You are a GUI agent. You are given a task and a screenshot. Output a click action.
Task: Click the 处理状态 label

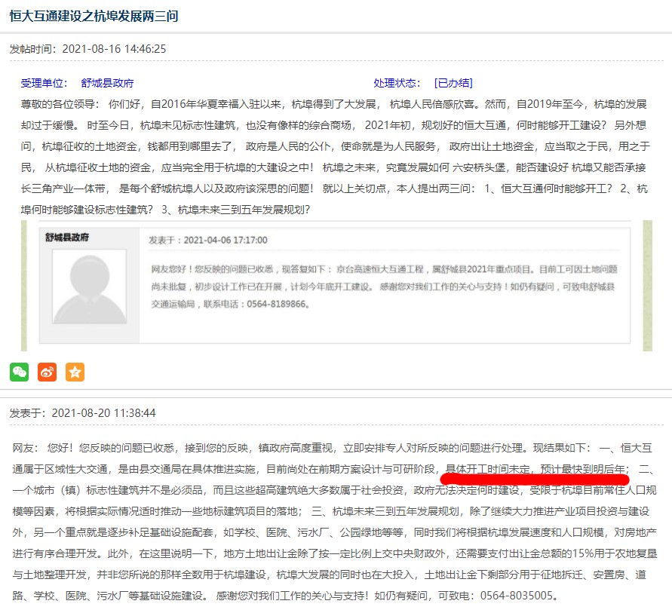[x=397, y=83]
